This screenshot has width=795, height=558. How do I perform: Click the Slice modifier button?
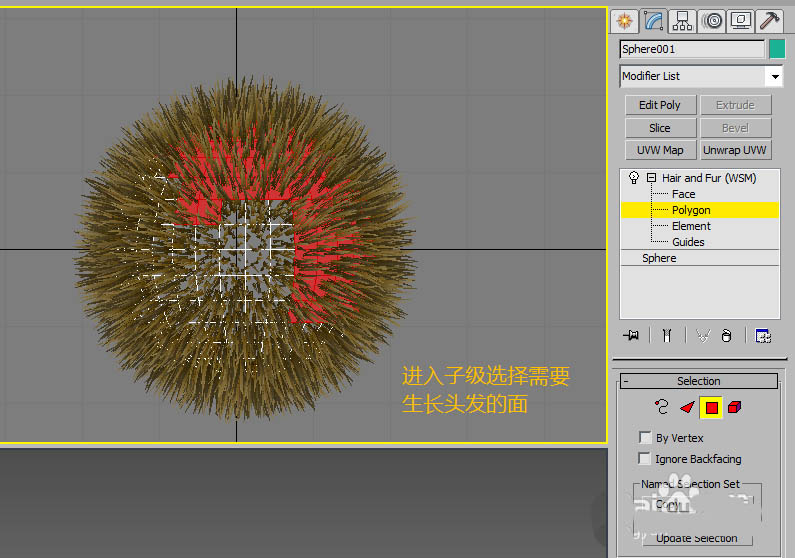tap(660, 128)
